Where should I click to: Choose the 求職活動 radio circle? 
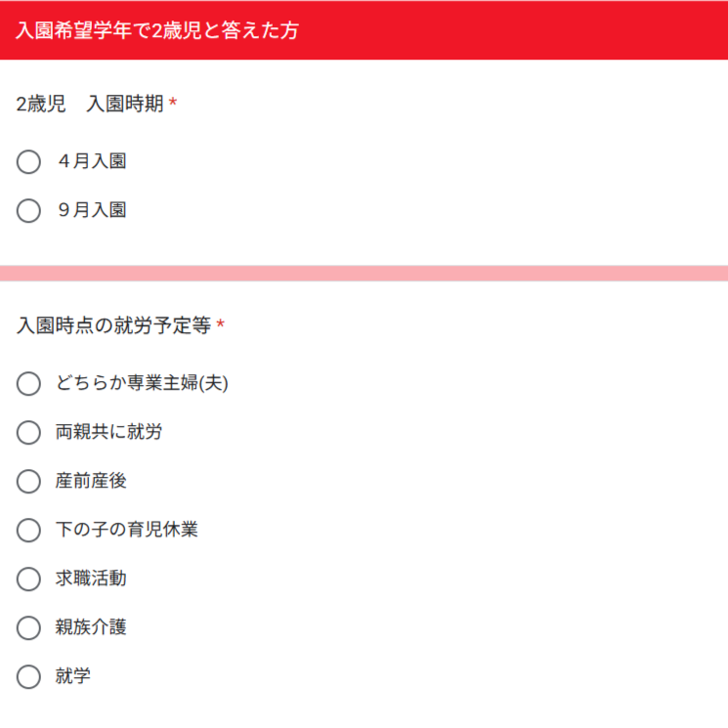28,578
